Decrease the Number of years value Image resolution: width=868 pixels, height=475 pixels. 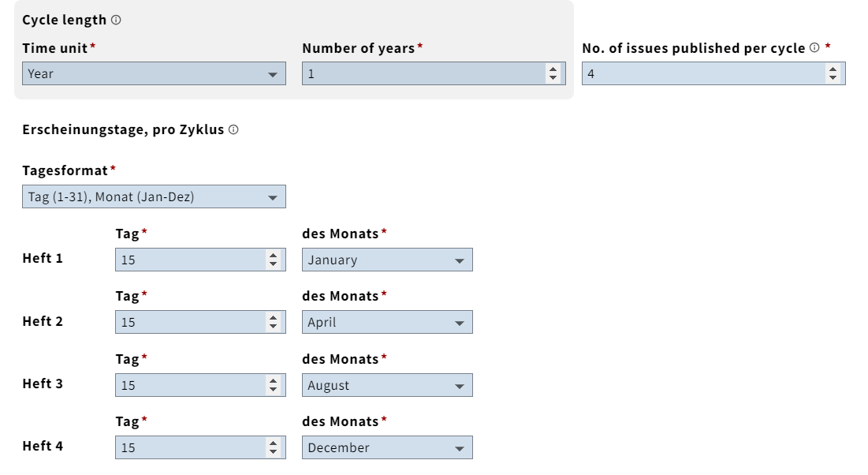(x=553, y=78)
